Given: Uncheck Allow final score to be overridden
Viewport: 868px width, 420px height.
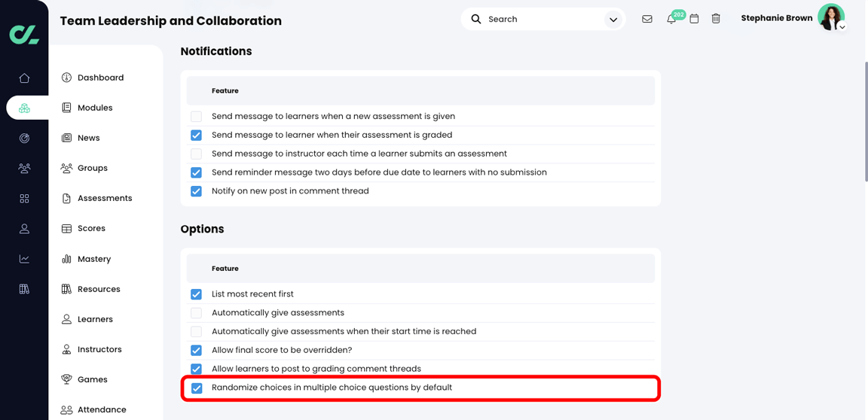Looking at the screenshot, I should [196, 350].
